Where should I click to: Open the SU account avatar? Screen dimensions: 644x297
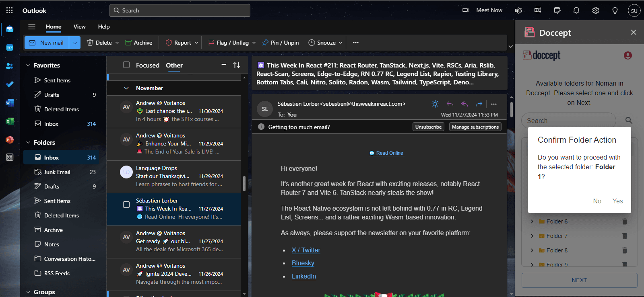tap(634, 11)
